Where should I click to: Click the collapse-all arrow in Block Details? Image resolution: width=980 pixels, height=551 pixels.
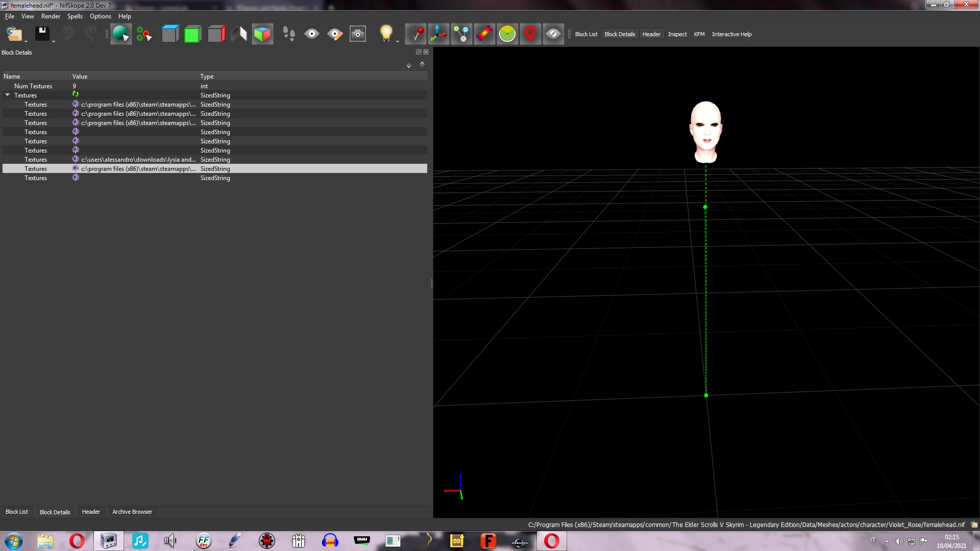point(422,64)
